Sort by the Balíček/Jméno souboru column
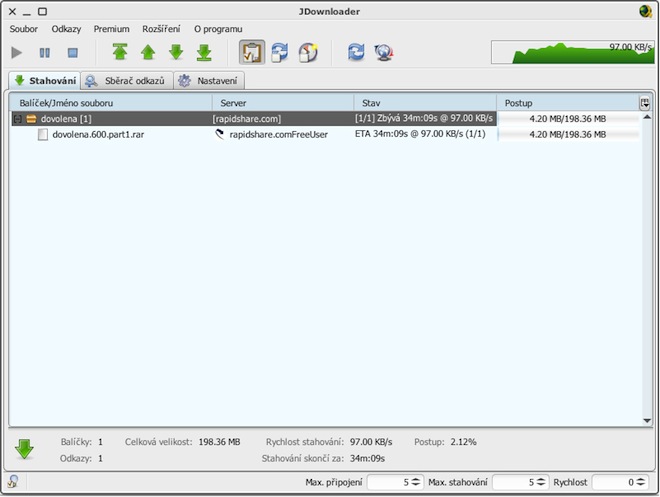 pos(111,103)
